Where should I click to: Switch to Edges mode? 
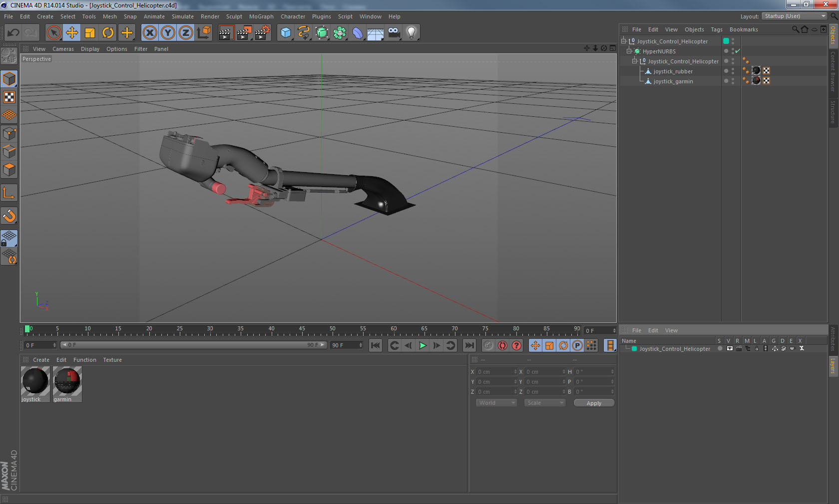tap(9, 152)
